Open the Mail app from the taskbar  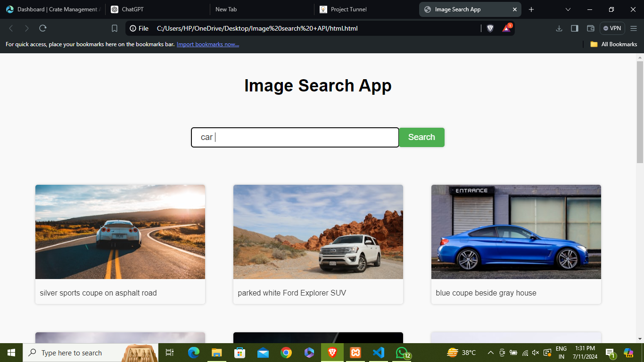click(x=263, y=353)
